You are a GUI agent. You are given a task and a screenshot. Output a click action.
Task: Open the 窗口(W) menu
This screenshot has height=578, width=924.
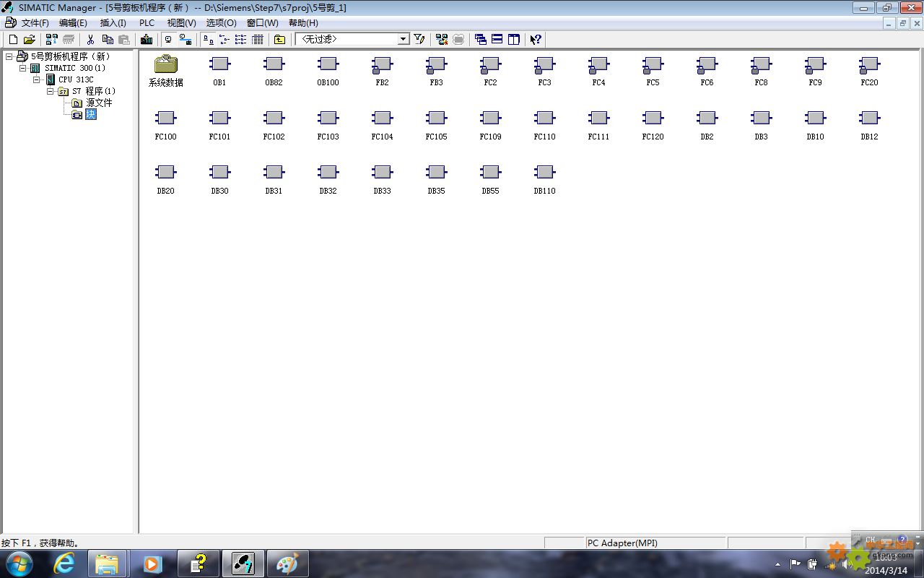[x=262, y=23]
